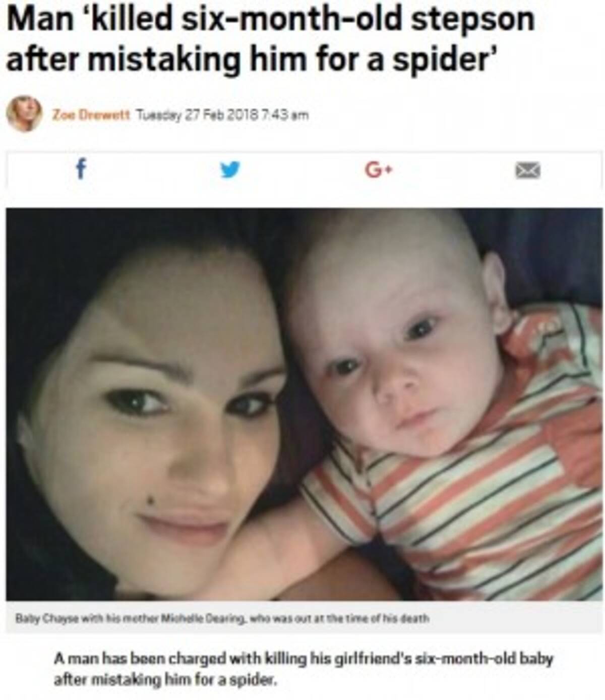Image resolution: width=605 pixels, height=700 pixels.
Task: Select the headline's first line 'Man killed six-month-old stepson'
Action: coord(270,22)
